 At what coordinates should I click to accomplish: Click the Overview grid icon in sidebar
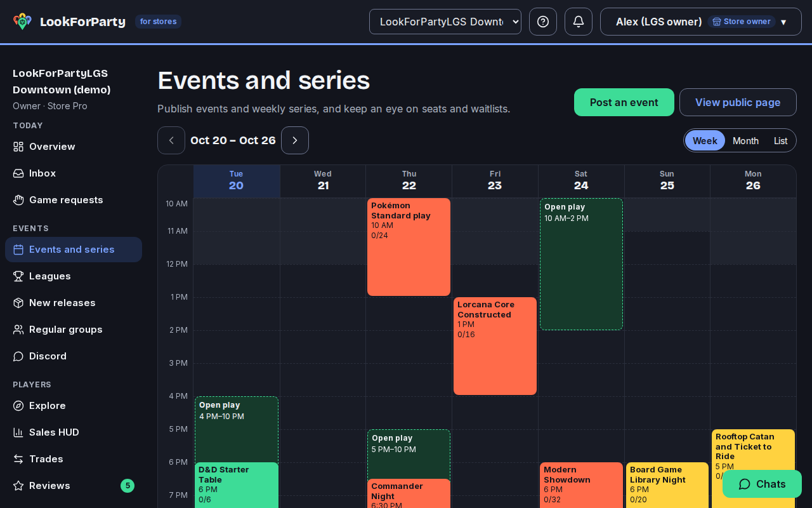coord(18,147)
